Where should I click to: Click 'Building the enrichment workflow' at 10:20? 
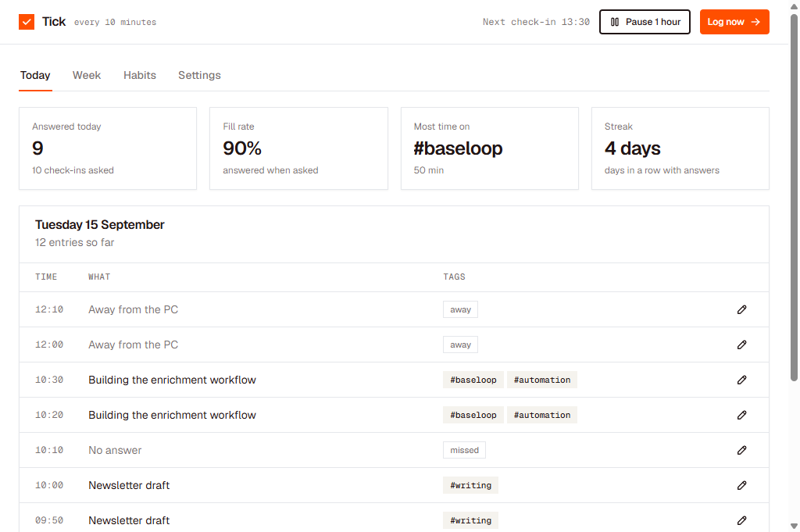click(172, 415)
